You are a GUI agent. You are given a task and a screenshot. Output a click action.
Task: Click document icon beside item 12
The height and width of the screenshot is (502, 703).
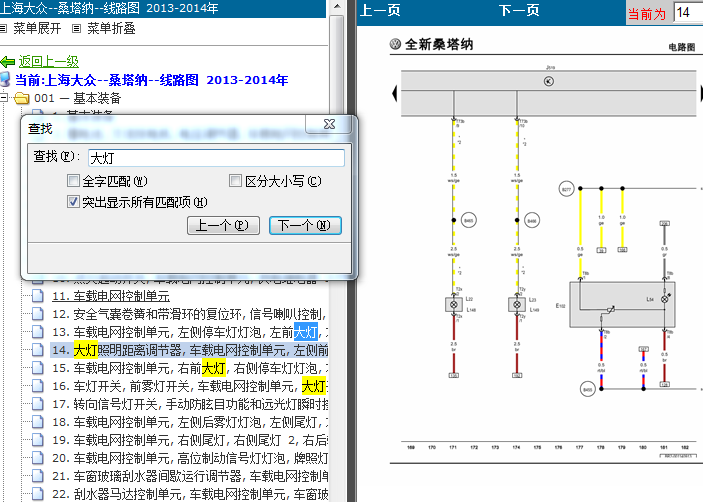click(x=38, y=314)
